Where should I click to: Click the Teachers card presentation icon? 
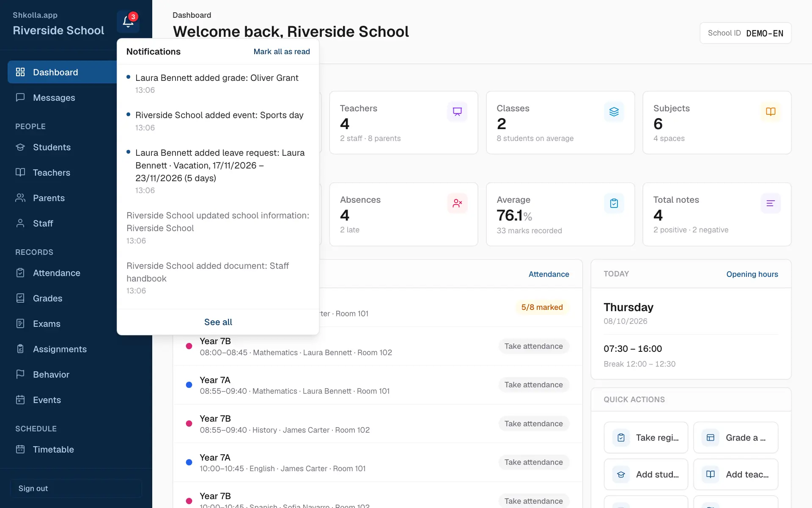(457, 112)
